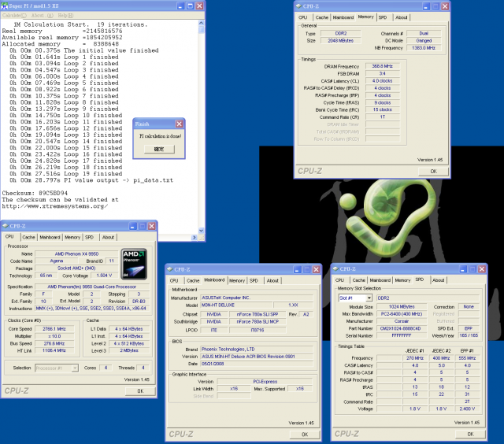Open Memory tab in SPD window
Screen dimensions: 504x444
[x=402, y=280]
